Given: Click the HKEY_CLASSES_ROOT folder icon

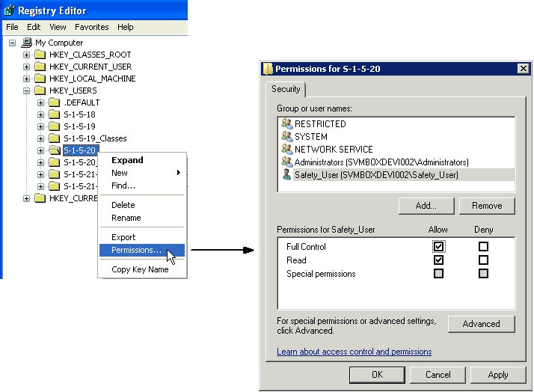Looking at the screenshot, I should tap(40, 55).
